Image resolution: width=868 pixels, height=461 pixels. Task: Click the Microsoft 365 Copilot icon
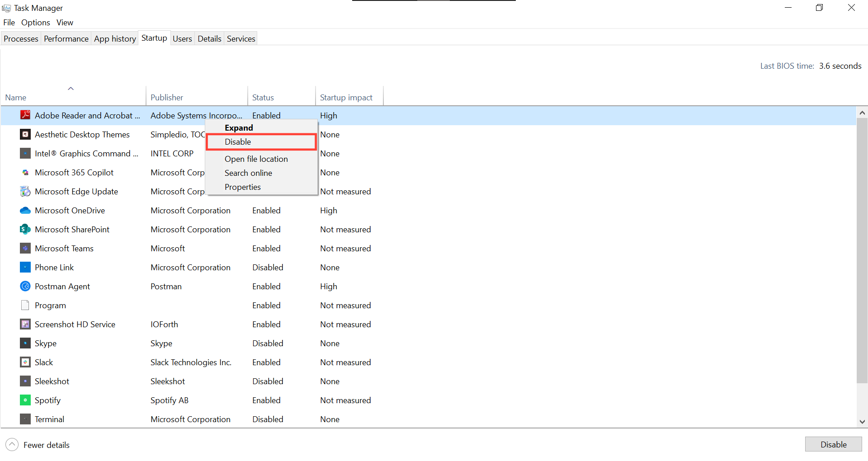pos(25,172)
